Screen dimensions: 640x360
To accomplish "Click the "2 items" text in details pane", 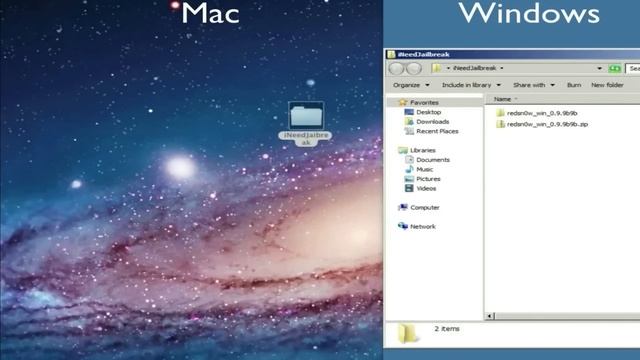I will pyautogui.click(x=447, y=329).
